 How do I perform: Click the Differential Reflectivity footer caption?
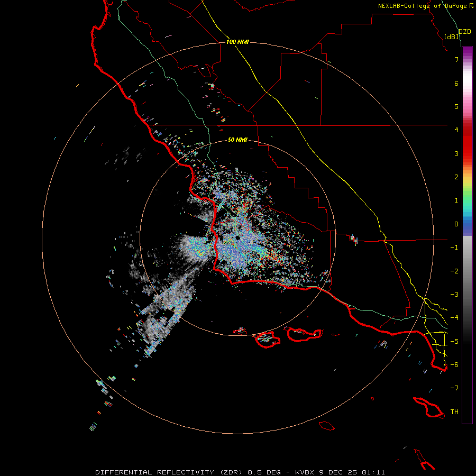tap(240, 472)
